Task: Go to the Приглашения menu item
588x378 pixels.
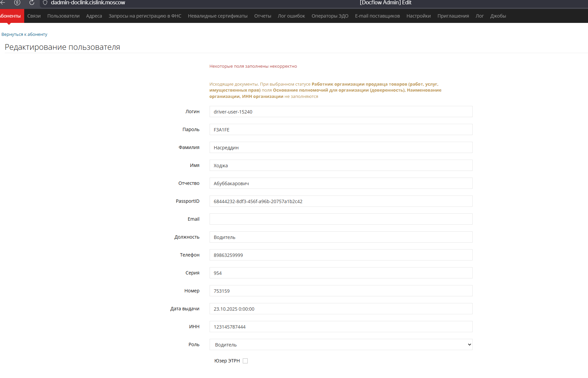Action: (453, 16)
